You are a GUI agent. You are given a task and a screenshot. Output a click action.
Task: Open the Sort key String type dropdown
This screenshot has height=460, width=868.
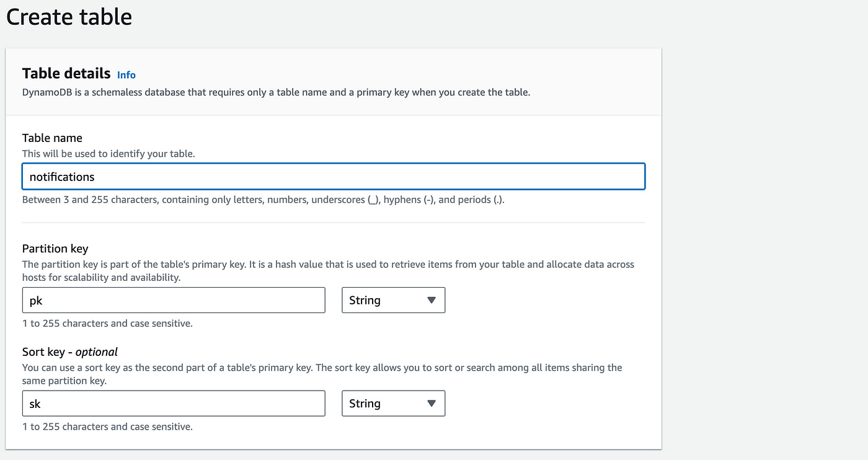click(394, 404)
